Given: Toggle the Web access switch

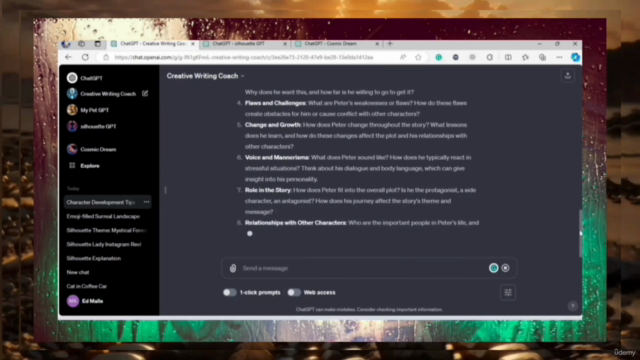Looking at the screenshot, I should (x=293, y=292).
